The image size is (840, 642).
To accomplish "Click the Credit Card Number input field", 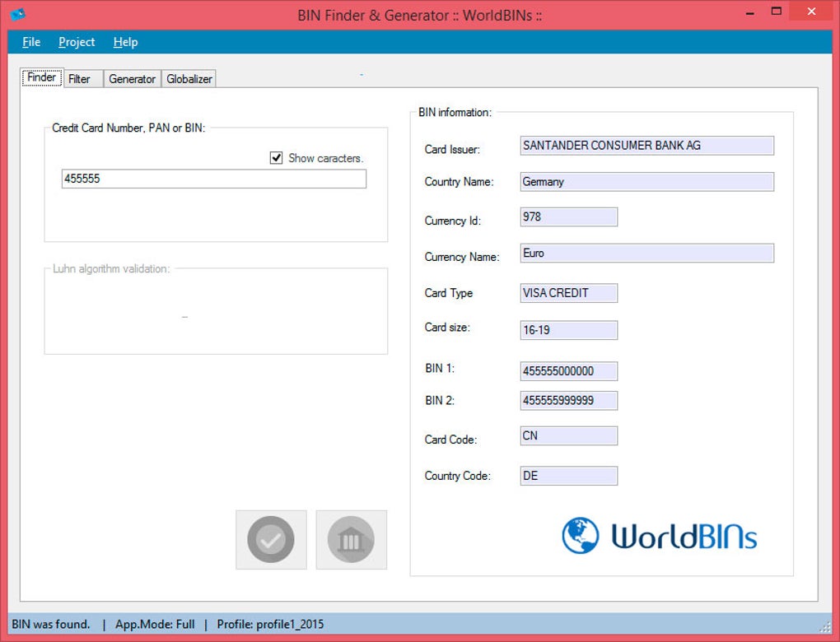I will coord(213,179).
